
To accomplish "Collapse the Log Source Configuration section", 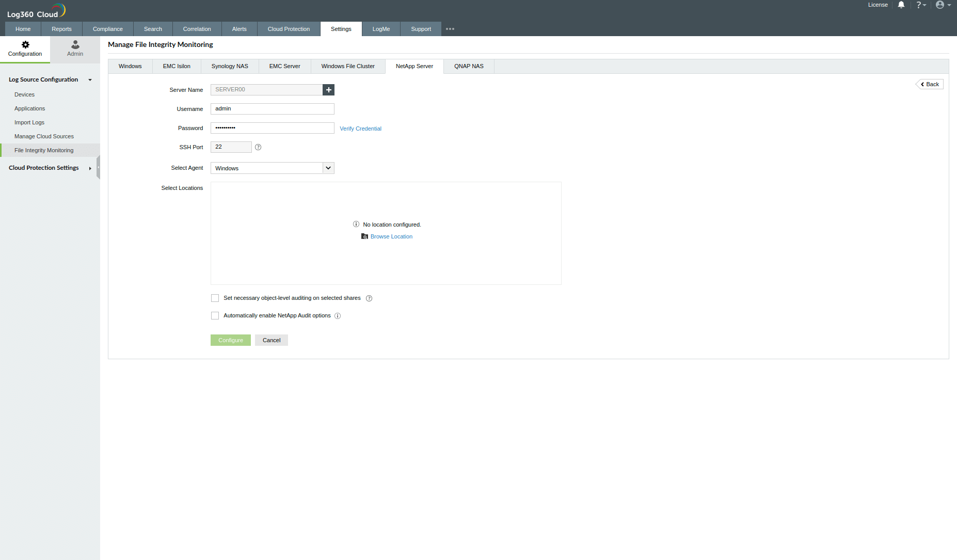I will (90, 79).
